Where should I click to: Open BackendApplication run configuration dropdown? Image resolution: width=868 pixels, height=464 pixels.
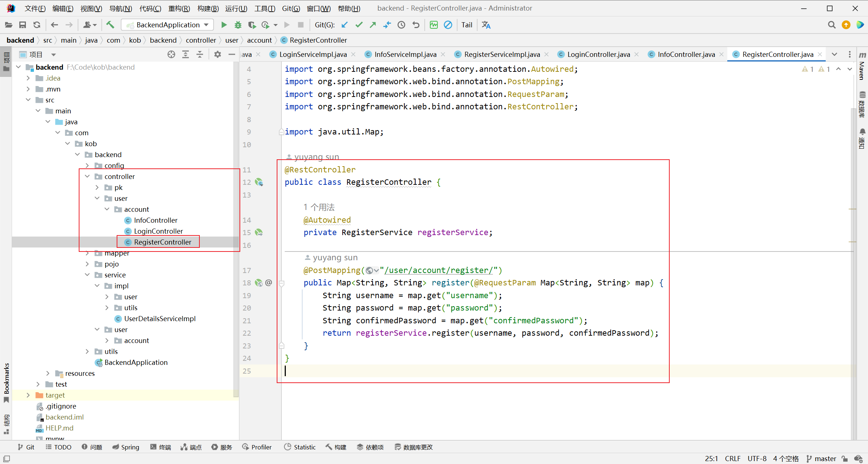pos(167,25)
